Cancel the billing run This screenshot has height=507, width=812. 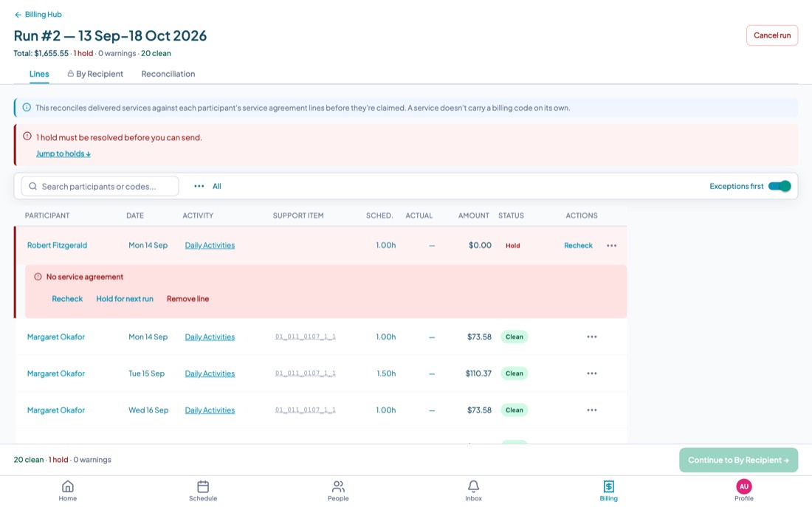click(x=771, y=35)
